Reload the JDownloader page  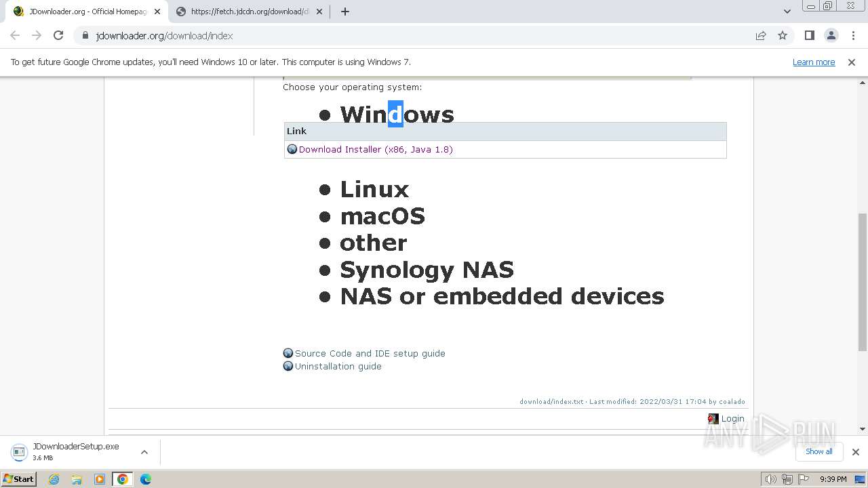pos(58,36)
